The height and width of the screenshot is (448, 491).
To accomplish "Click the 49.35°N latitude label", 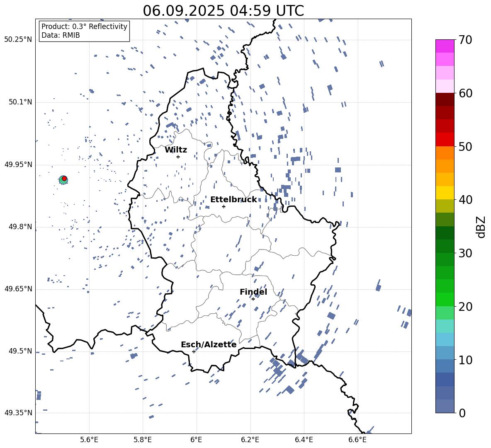I will pos(18,413).
